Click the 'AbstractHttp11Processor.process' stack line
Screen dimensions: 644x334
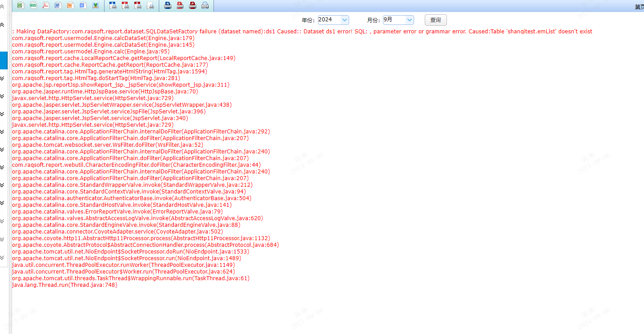(141, 238)
